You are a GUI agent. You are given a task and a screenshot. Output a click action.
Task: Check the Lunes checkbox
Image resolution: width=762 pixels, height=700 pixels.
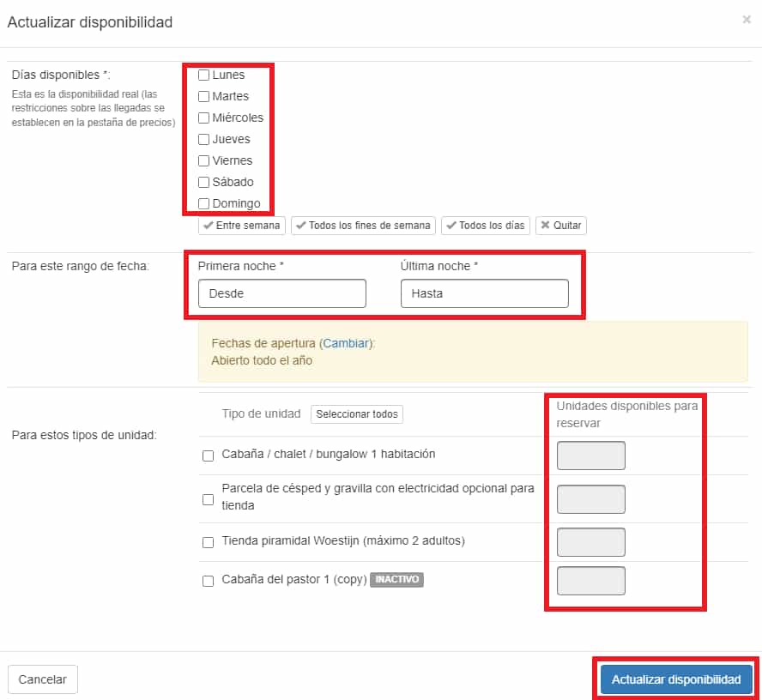click(203, 75)
